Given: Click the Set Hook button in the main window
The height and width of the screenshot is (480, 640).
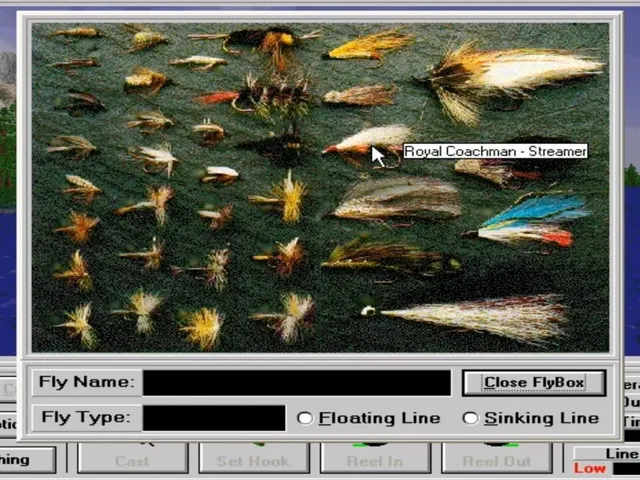Looking at the screenshot, I should [253, 459].
